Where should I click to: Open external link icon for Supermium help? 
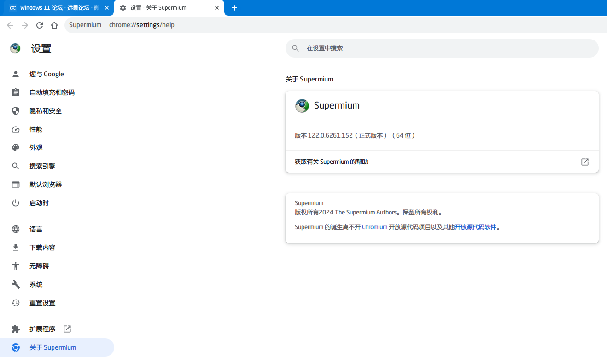pyautogui.click(x=585, y=162)
